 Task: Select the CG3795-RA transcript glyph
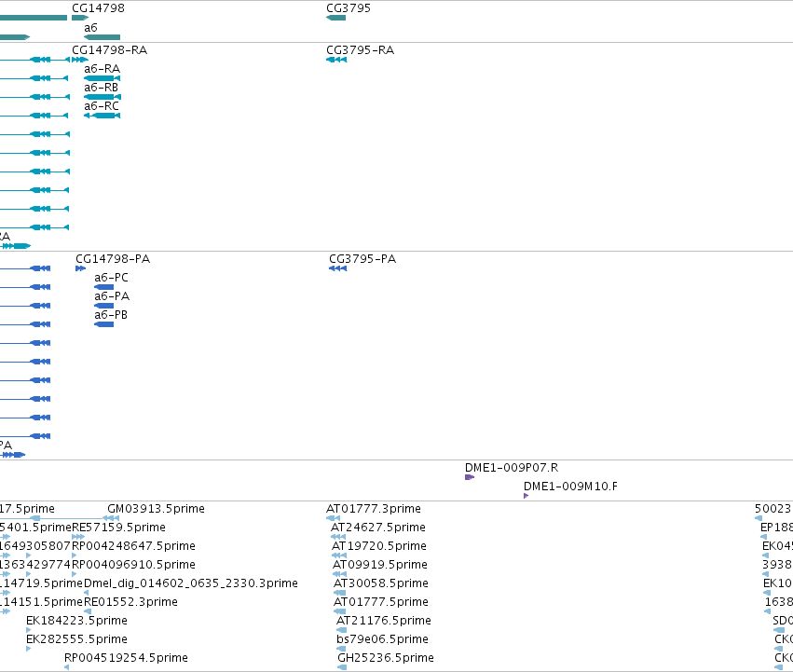click(336, 60)
